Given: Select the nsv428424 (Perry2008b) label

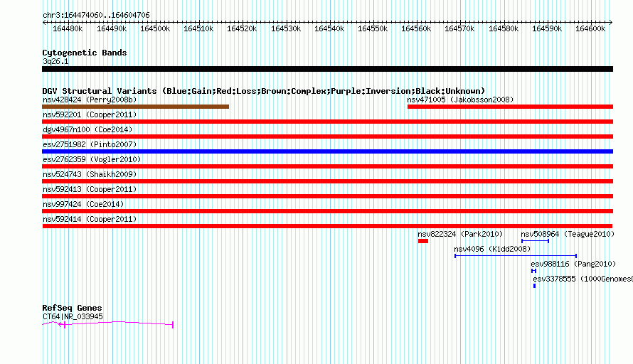Looking at the screenshot, I should pos(90,100).
